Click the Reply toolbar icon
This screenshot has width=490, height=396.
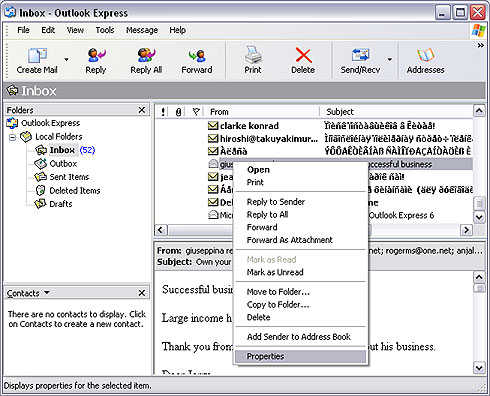click(96, 55)
